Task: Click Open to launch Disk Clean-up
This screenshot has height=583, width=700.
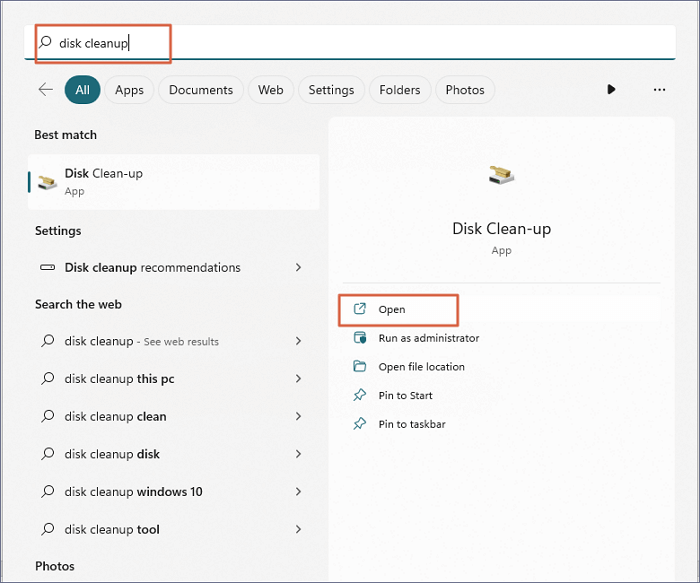Action: point(392,310)
